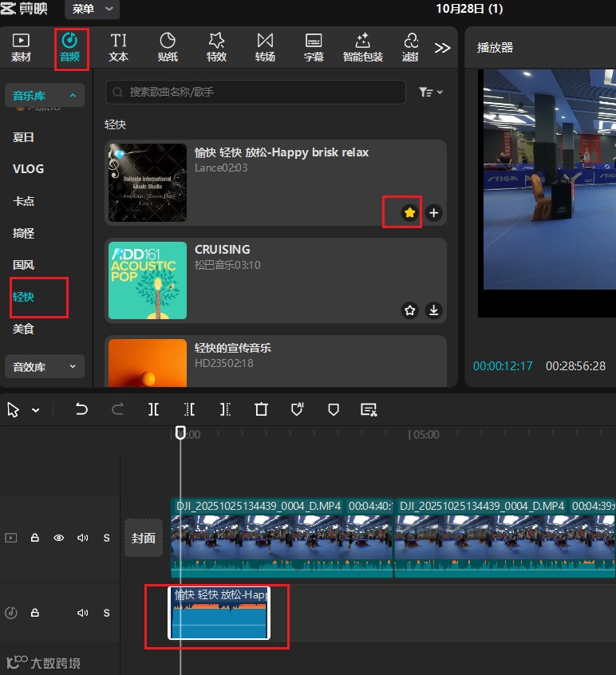This screenshot has height=675, width=616.
Task: Open the music filter dropdown
Action: tap(431, 93)
